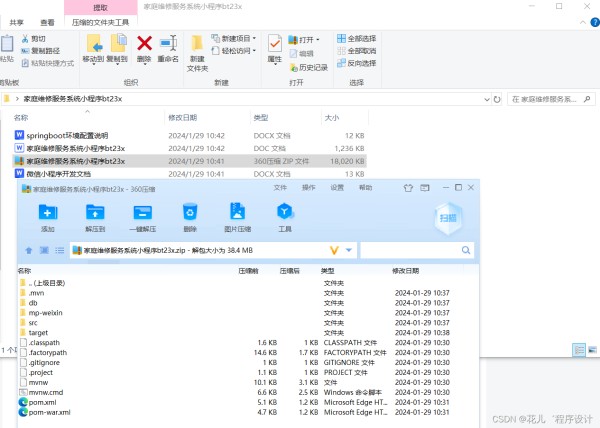Click 全部选择 (Select all) in ribbon
600x428 pixels.
pyautogui.click(x=357, y=39)
